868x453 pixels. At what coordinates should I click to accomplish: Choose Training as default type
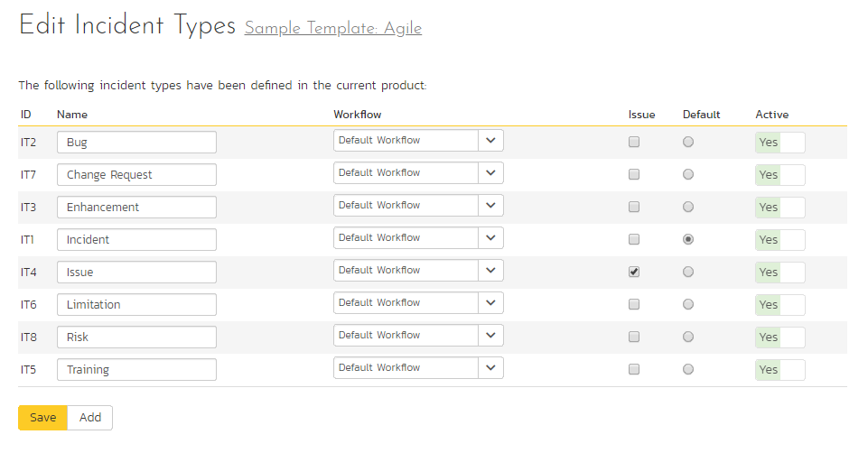tap(688, 369)
